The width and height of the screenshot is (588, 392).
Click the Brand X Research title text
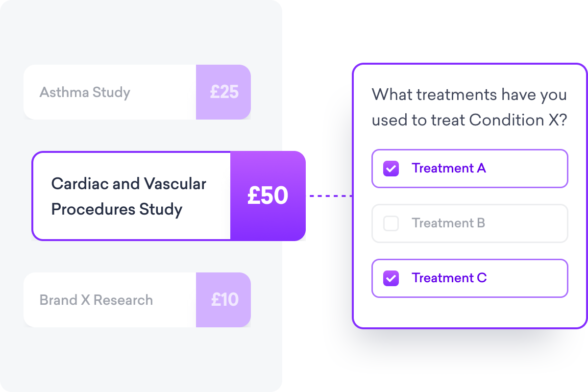96,300
